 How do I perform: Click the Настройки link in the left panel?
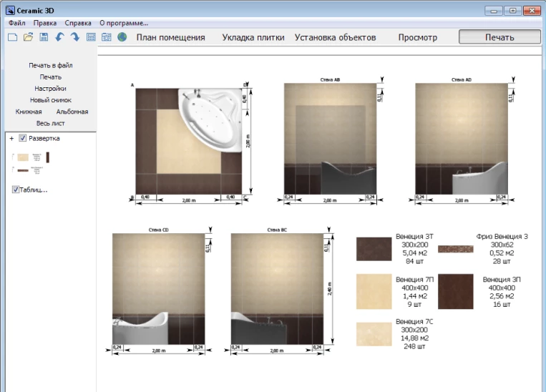[50, 88]
